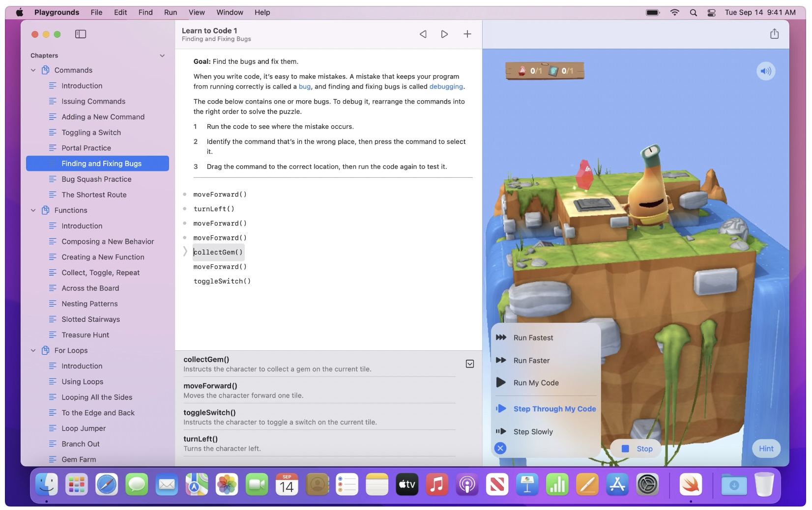The image size is (812, 510).
Task: Add new page with plus icon
Action: (467, 34)
